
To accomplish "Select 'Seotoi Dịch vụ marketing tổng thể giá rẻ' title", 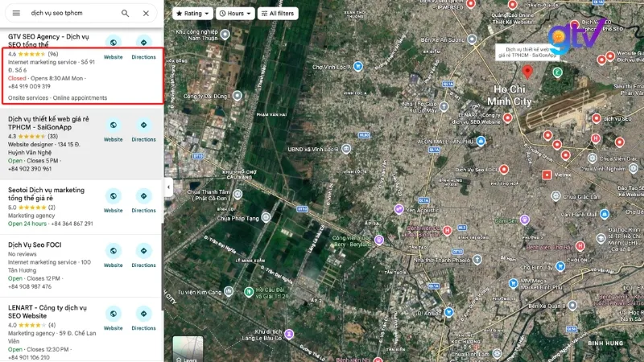I will (x=46, y=194).
